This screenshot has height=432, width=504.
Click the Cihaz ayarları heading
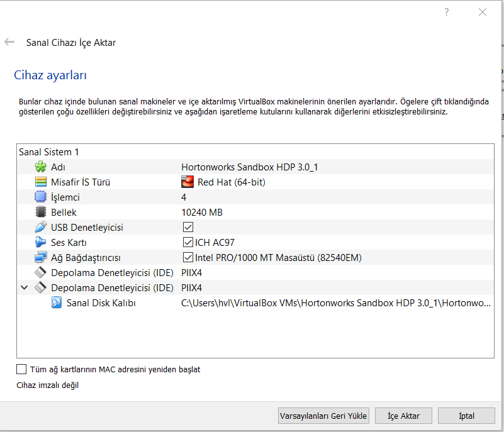pyautogui.click(x=50, y=75)
